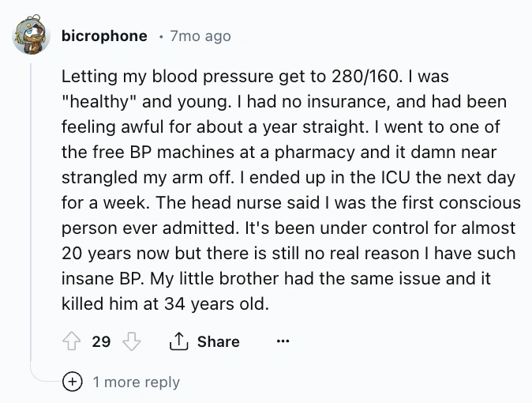532x403 pixels.
Task: Open the bicrophone username profile link
Action: pos(103,36)
